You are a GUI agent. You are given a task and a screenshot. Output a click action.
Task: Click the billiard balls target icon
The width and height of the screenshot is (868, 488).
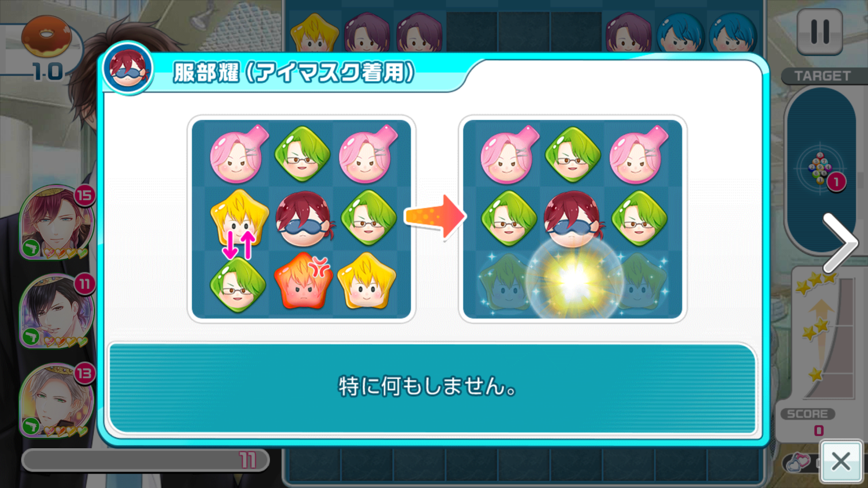pos(820,169)
